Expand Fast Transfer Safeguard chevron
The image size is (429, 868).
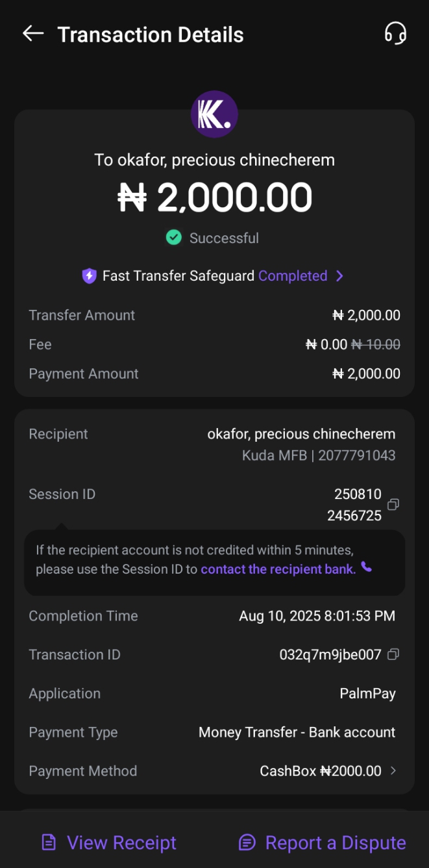tap(339, 276)
